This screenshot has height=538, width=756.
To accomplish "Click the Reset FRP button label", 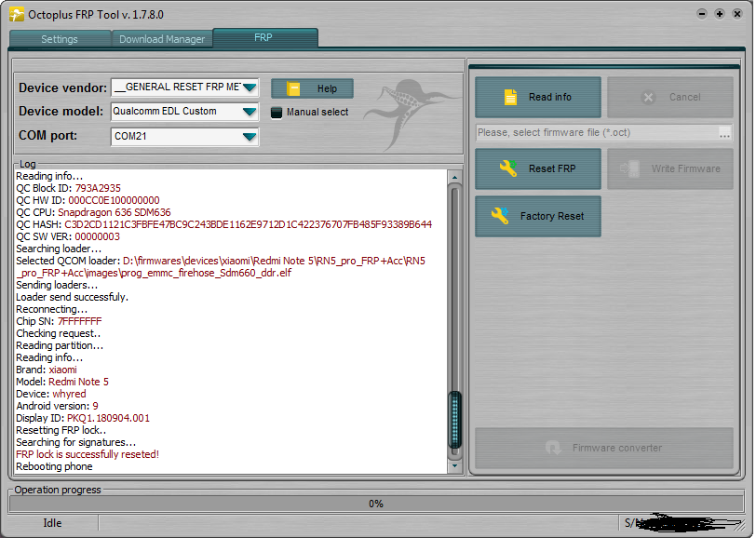I will [552, 168].
